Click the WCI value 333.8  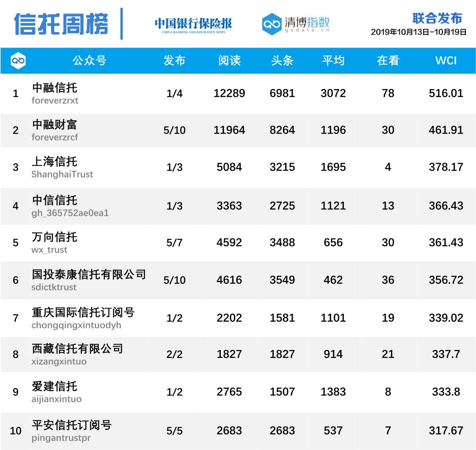[446, 392]
